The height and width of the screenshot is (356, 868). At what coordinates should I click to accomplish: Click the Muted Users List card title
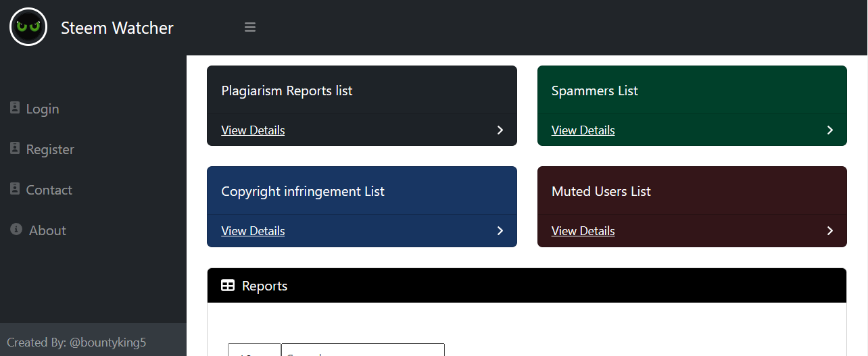tap(601, 191)
